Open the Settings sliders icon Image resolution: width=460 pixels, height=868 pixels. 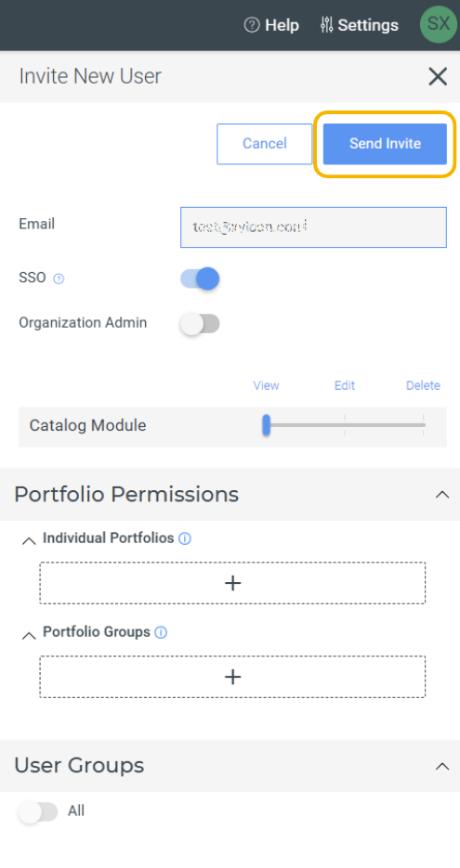coord(326,25)
